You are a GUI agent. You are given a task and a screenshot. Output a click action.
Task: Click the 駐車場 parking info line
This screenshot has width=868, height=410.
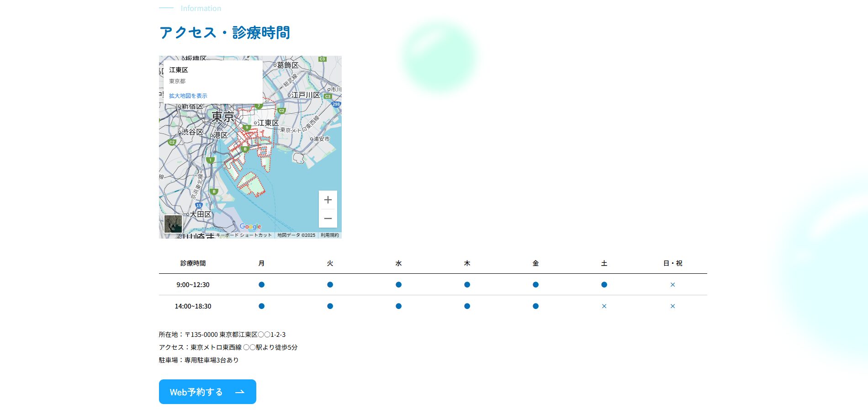click(199, 360)
